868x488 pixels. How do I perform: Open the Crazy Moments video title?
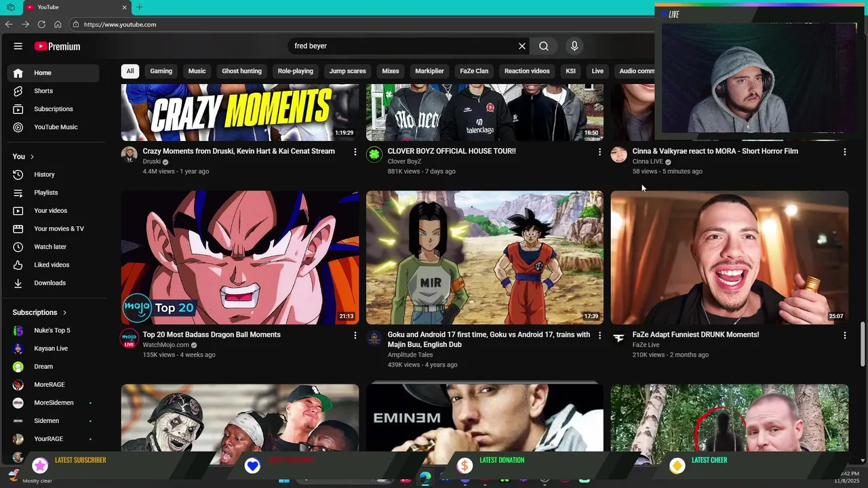(x=239, y=151)
